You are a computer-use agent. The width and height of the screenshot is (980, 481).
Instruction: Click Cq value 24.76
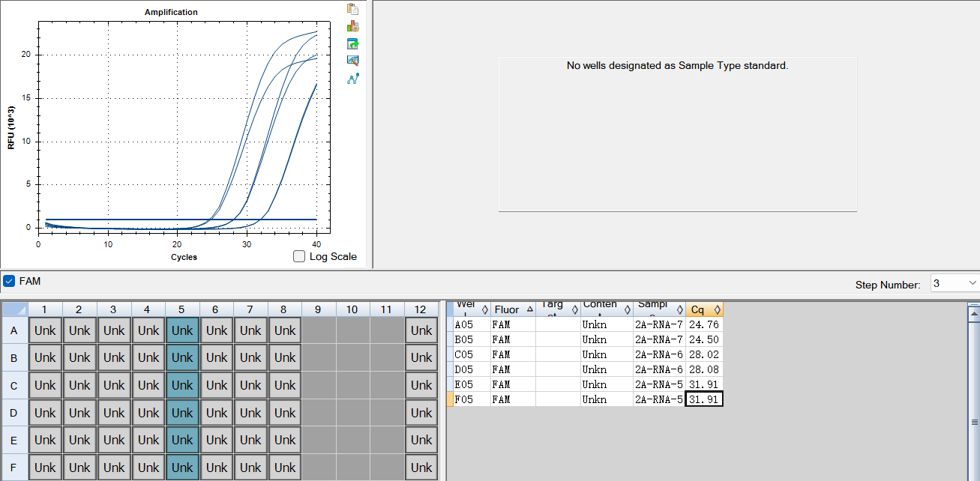click(x=705, y=324)
